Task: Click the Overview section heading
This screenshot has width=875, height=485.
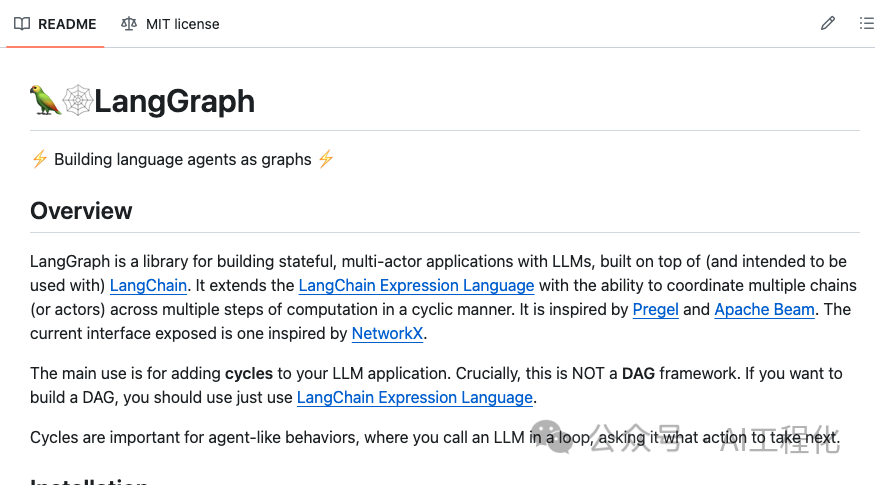Action: [x=81, y=211]
